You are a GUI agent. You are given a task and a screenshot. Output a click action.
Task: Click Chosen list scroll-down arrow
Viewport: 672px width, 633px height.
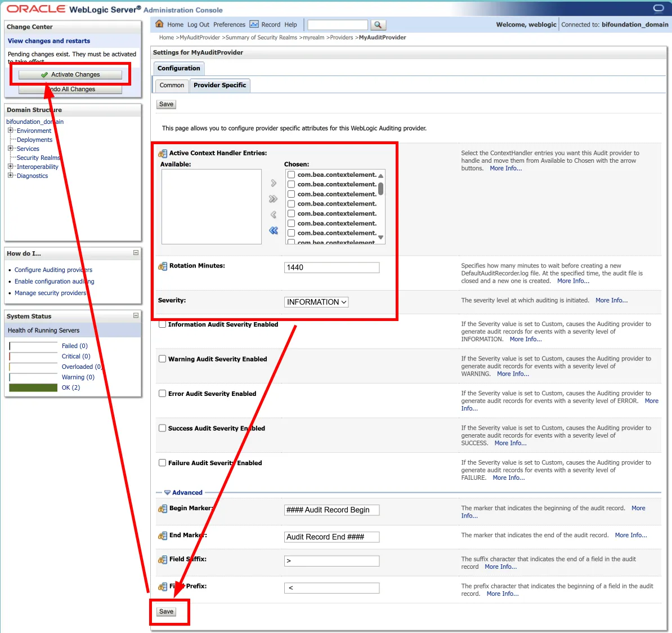(x=380, y=237)
